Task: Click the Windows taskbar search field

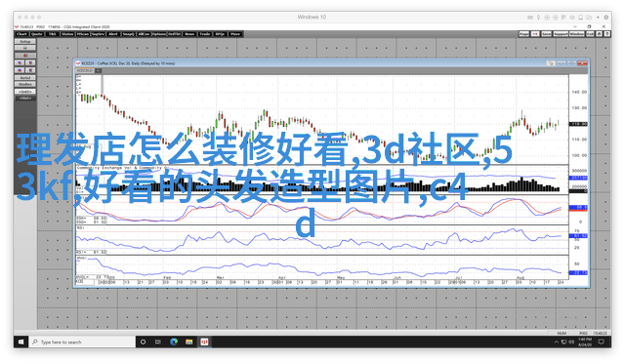Action: point(82,342)
